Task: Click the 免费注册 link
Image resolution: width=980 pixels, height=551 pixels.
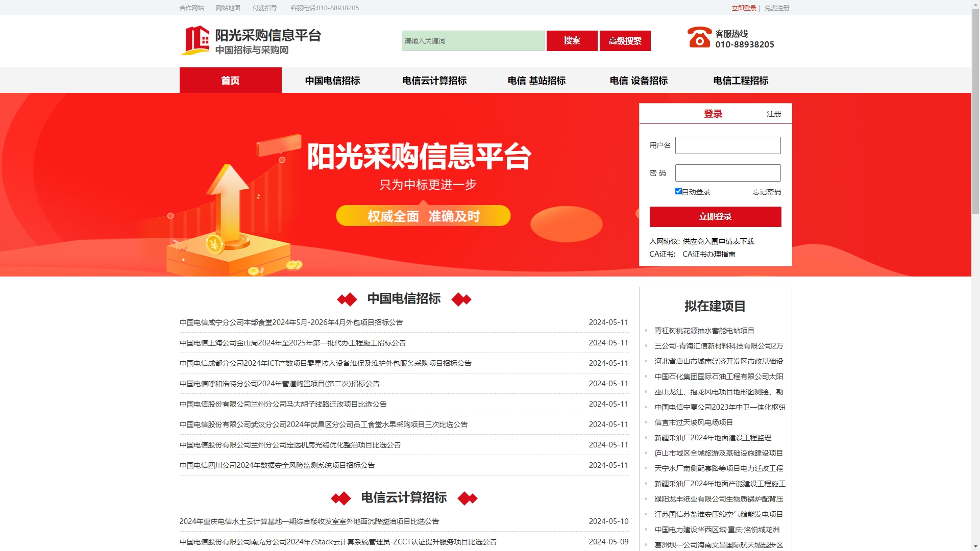Action: click(x=777, y=8)
